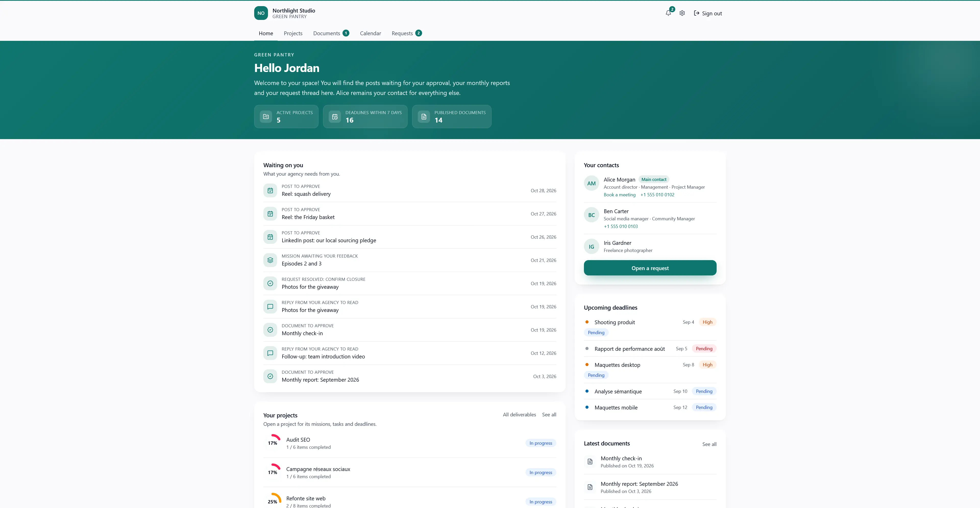Open the All deliverables link
This screenshot has height=508, width=980.
[x=519, y=415]
